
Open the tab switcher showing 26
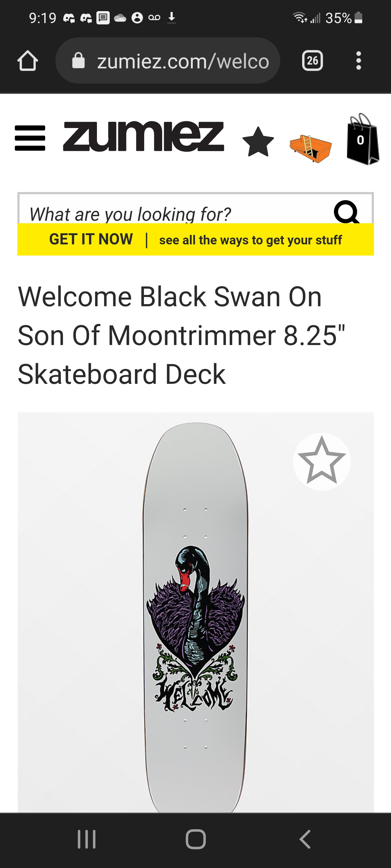[312, 61]
